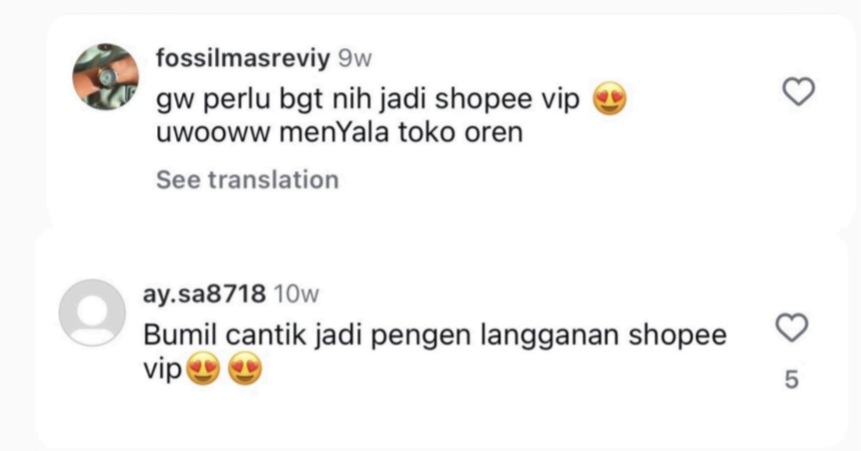The image size is (861, 451).
Task: Open fossilmasreviy's profile picture
Action: pos(105,77)
